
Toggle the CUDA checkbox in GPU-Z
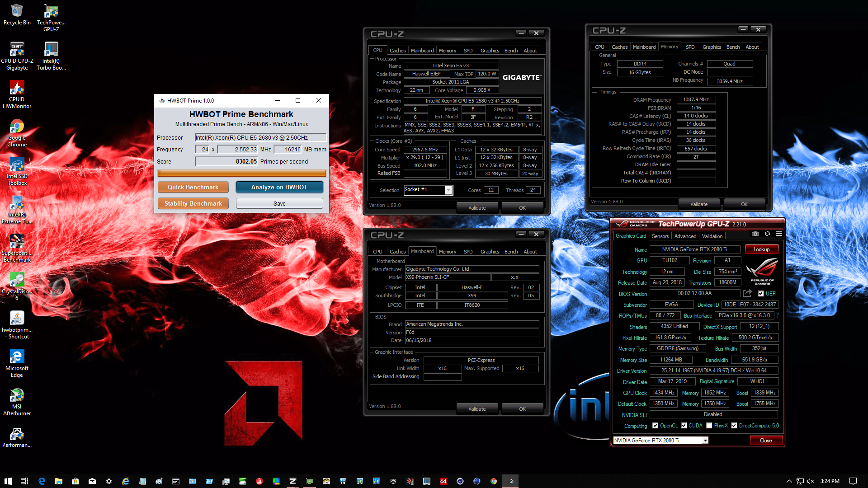pyautogui.click(x=684, y=426)
